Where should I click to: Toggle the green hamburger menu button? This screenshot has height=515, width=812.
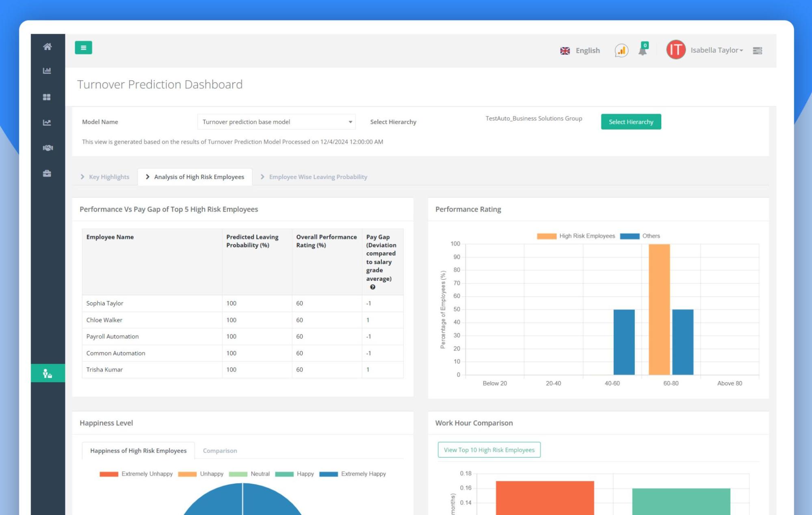84,47
